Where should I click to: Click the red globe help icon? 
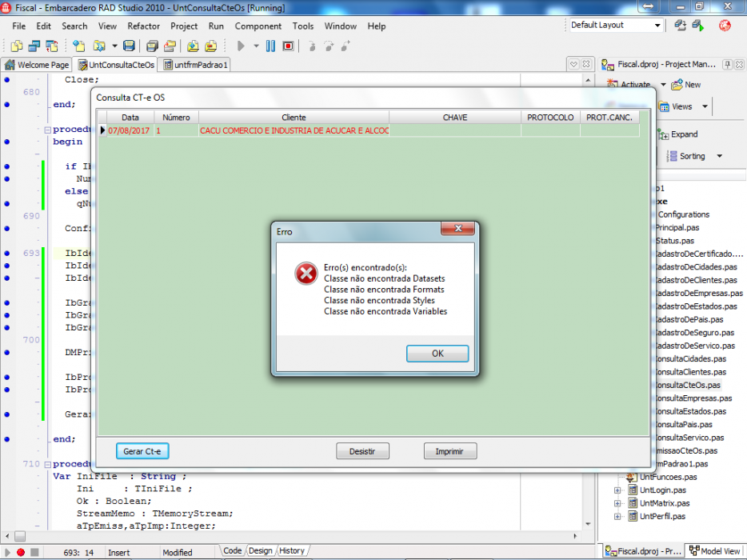coord(725,26)
